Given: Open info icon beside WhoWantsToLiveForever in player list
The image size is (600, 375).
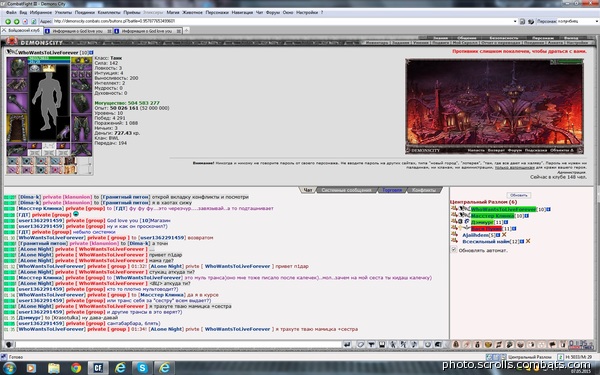Looking at the screenshot, I should [548, 209].
